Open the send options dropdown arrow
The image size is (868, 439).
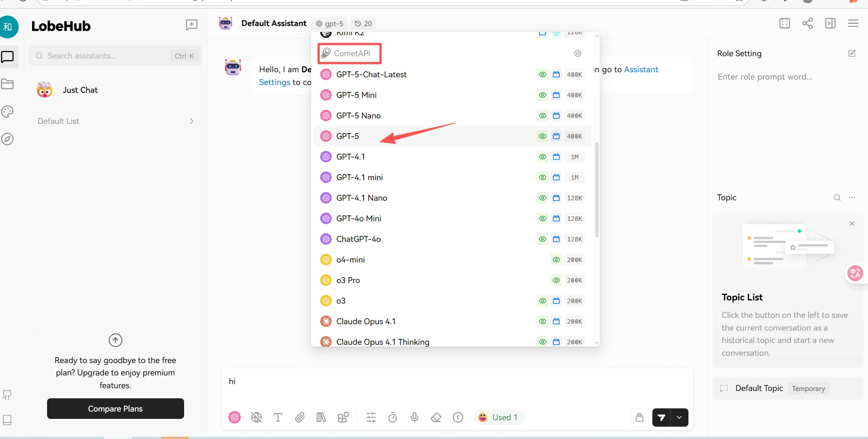(679, 418)
